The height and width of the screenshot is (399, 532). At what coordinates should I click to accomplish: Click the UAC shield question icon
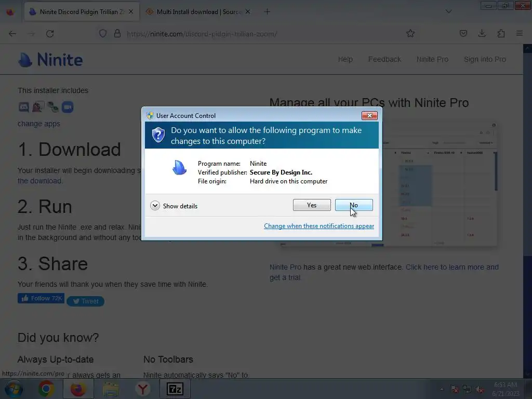[158, 135]
